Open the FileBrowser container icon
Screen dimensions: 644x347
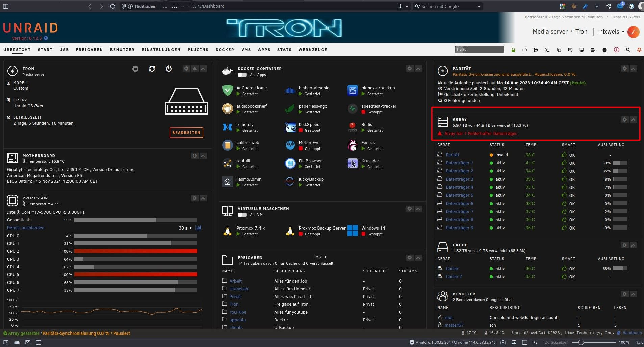pos(290,163)
